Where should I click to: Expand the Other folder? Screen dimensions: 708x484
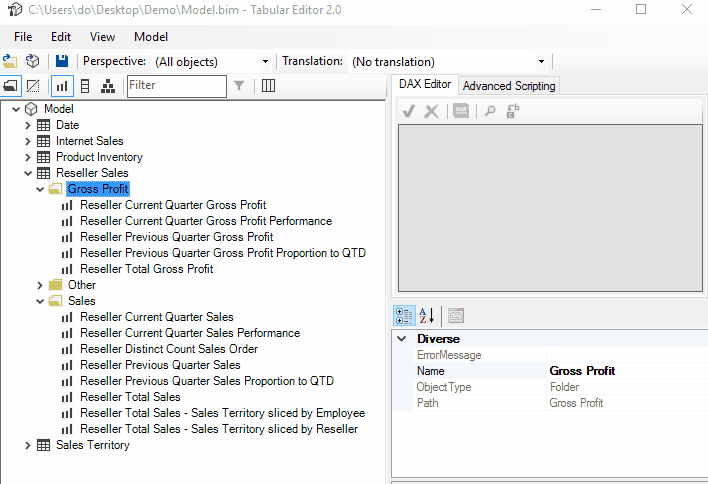tap(40, 285)
